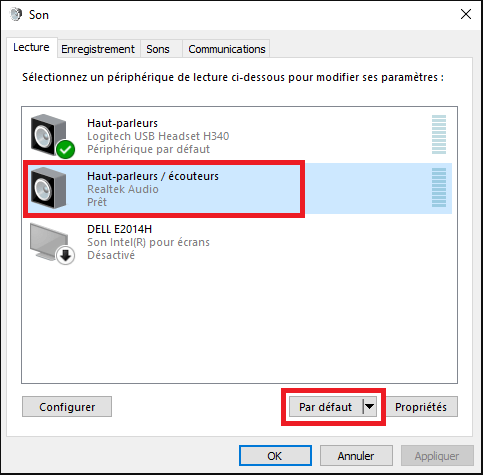The width and height of the screenshot is (483, 475).
Task: Go to the Communications tab
Action: click(227, 49)
